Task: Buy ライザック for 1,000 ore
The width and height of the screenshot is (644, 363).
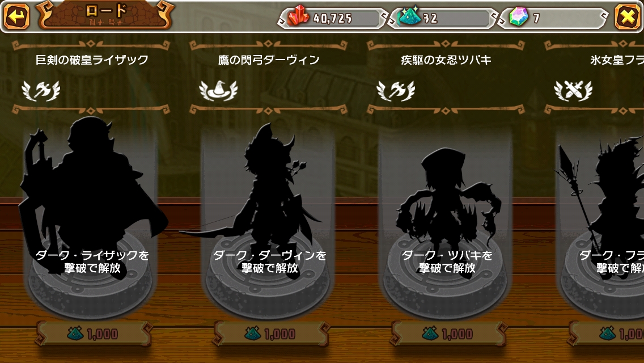Action: click(x=92, y=334)
